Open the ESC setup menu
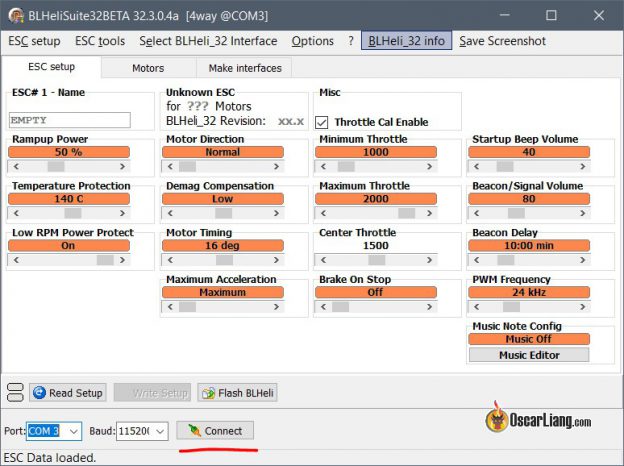This screenshot has height=466, width=624. pyautogui.click(x=34, y=41)
